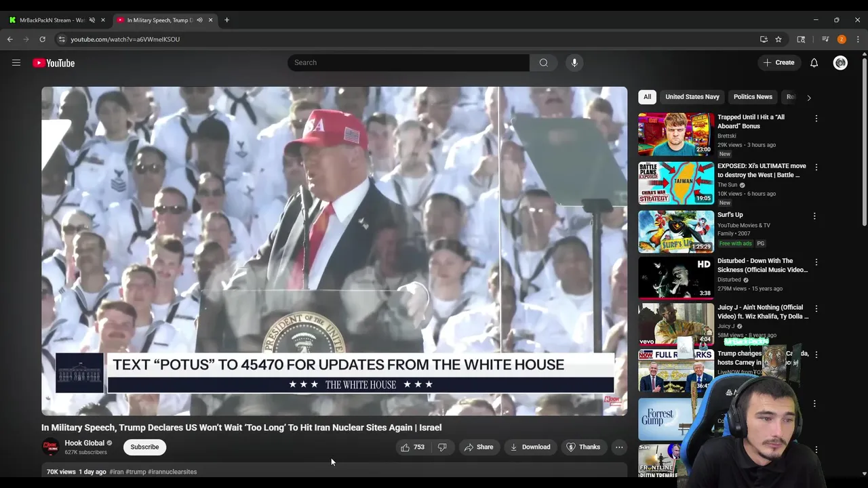Open a new browser tab
Viewport: 868px width, 488px height.
click(x=226, y=20)
